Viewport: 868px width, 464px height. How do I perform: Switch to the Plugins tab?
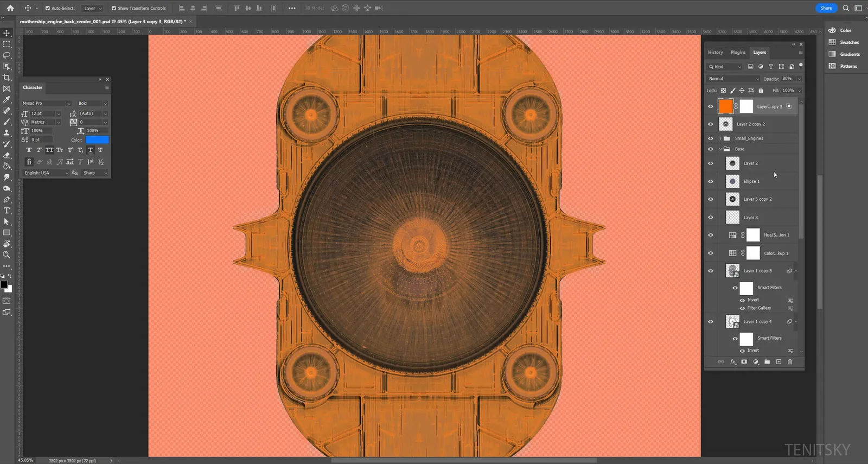coord(738,53)
